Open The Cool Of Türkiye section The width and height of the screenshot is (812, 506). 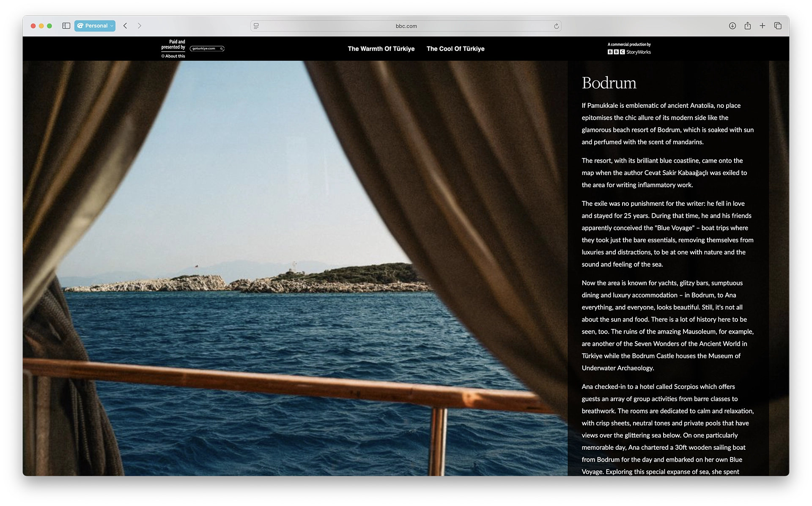click(x=455, y=49)
